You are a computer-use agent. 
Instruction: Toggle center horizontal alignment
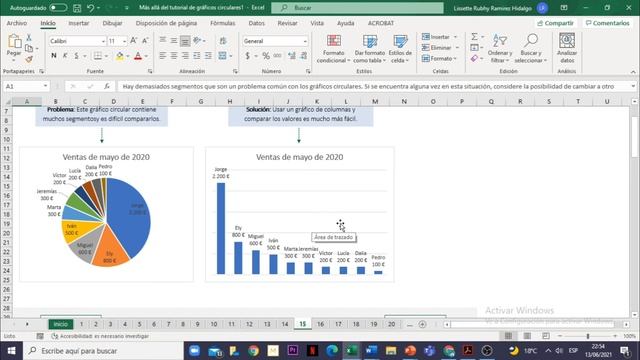pyautogui.click(x=174, y=56)
